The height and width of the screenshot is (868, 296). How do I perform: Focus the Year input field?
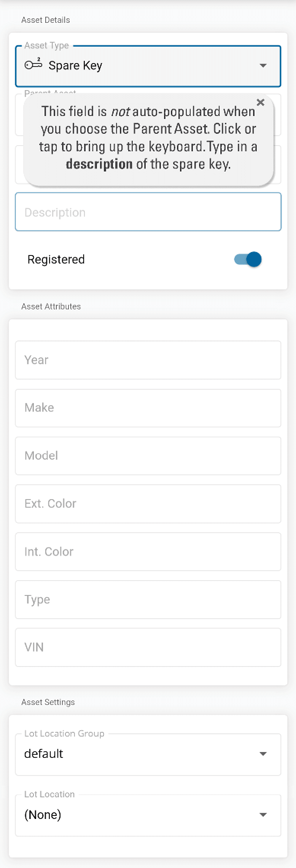point(148,360)
